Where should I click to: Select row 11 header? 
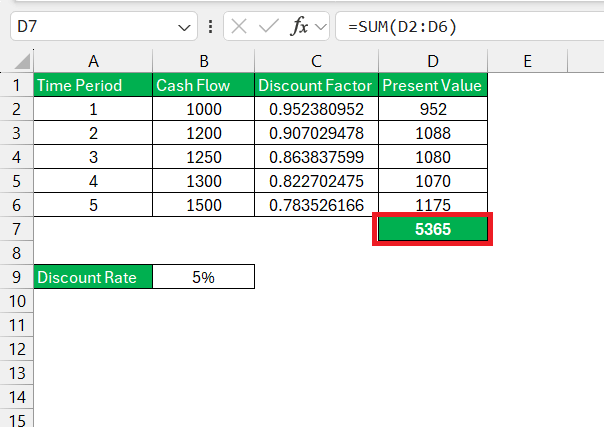(17, 325)
